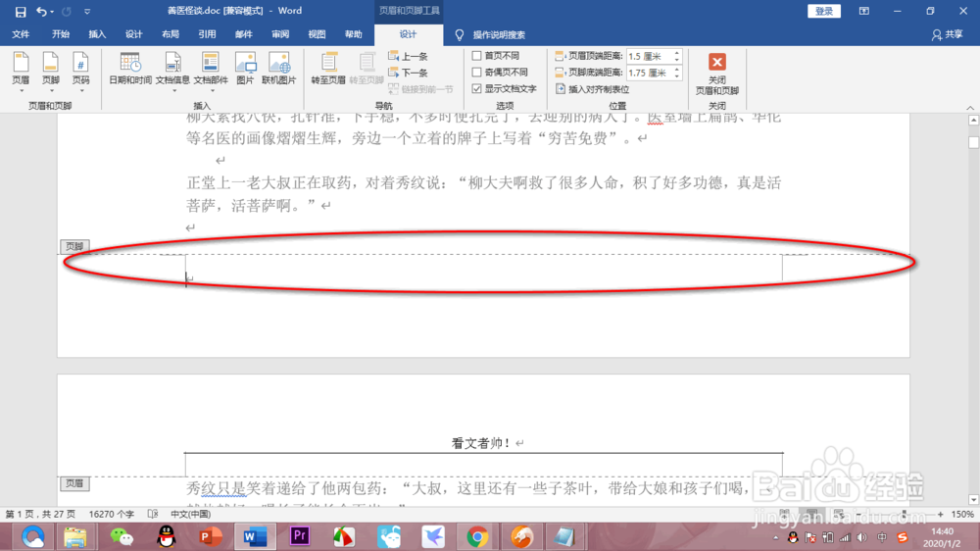Open the 页眉 (header) dropdown
The width and height of the screenshot is (980, 551).
point(21,73)
